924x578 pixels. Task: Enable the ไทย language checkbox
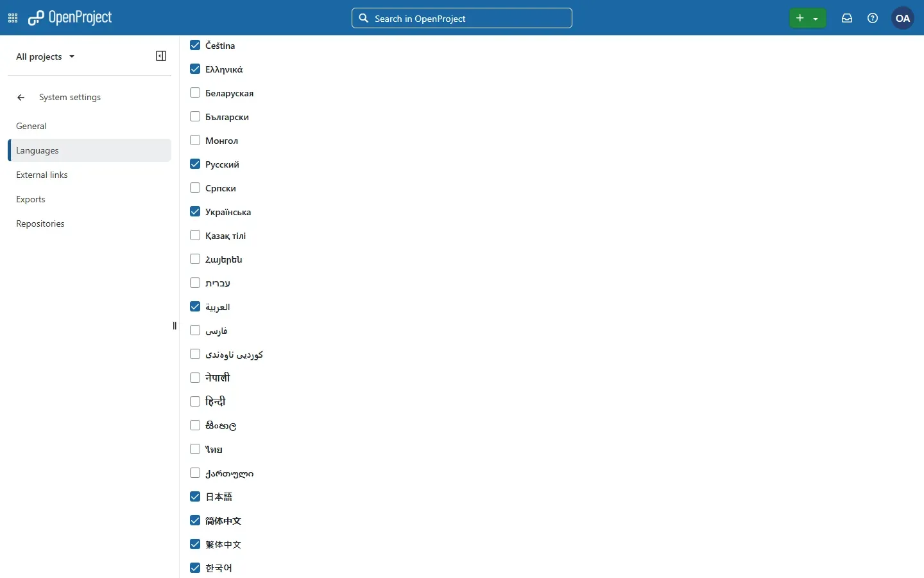pos(195,449)
